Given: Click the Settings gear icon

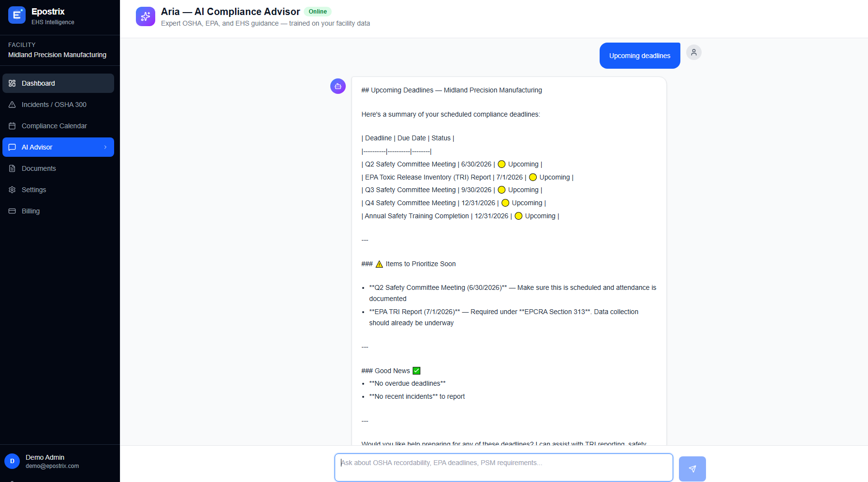Looking at the screenshot, I should (12, 190).
